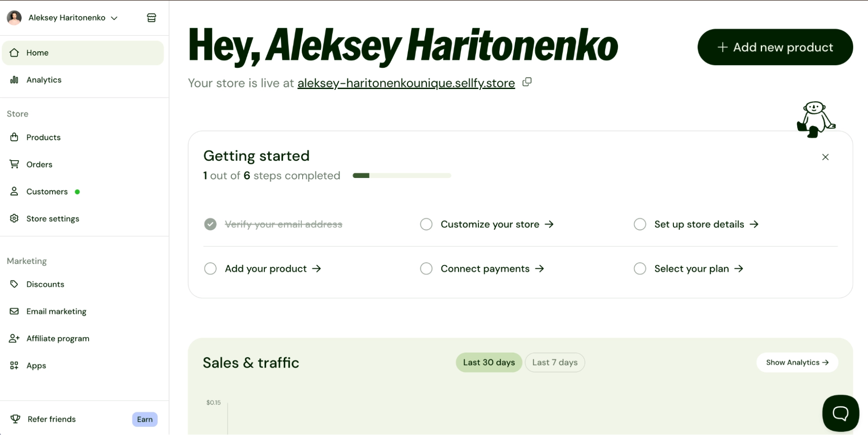Click the Apps grid icon
This screenshot has width=868, height=435.
point(14,366)
